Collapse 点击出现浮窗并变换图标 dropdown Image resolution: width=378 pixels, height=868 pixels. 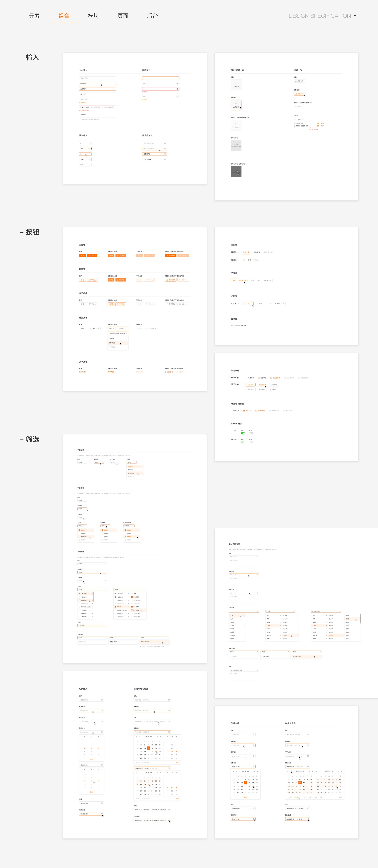[118, 333]
